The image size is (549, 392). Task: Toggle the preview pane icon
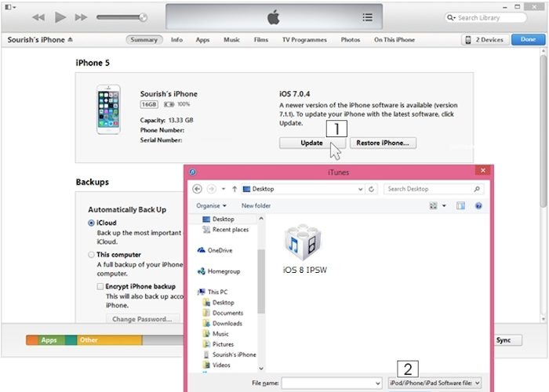coord(460,205)
